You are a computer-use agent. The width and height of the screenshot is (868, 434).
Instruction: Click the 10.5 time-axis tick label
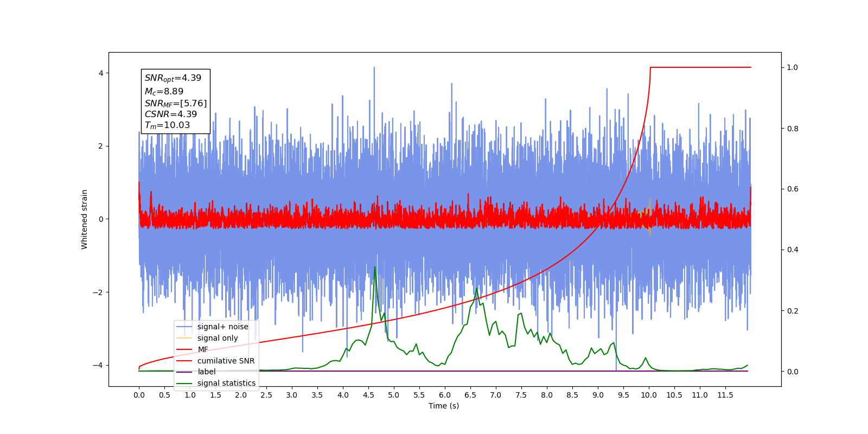click(x=674, y=395)
